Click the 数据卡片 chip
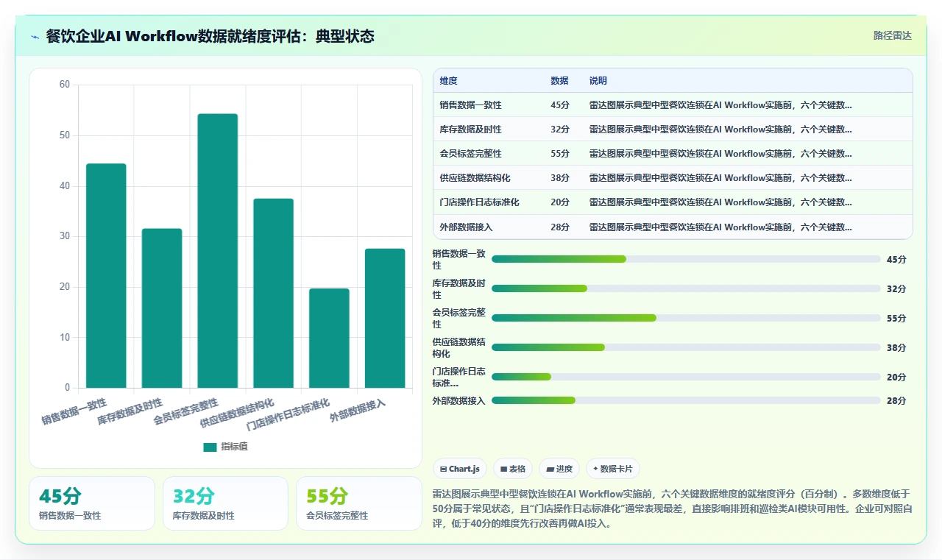942x560 pixels. (613, 469)
